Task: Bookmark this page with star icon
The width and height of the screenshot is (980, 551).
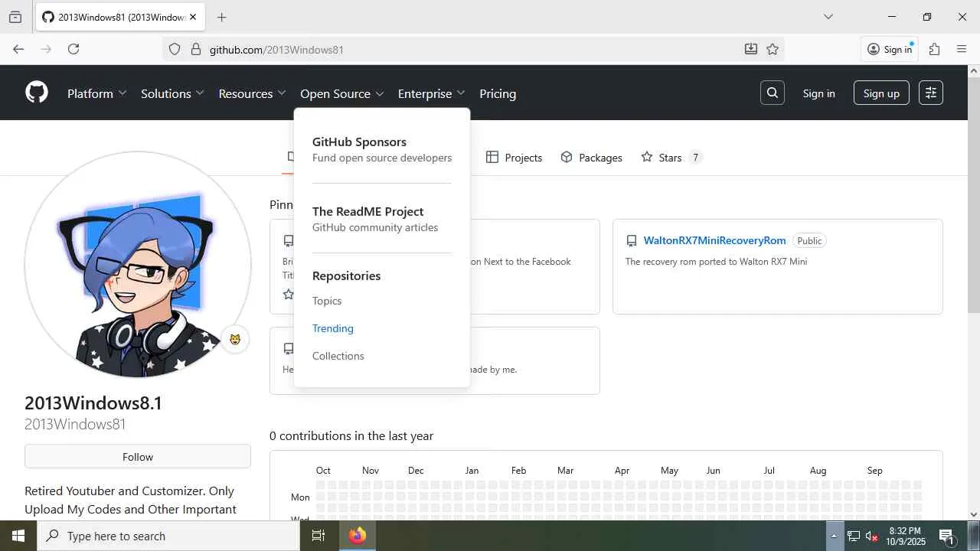Action: (773, 49)
